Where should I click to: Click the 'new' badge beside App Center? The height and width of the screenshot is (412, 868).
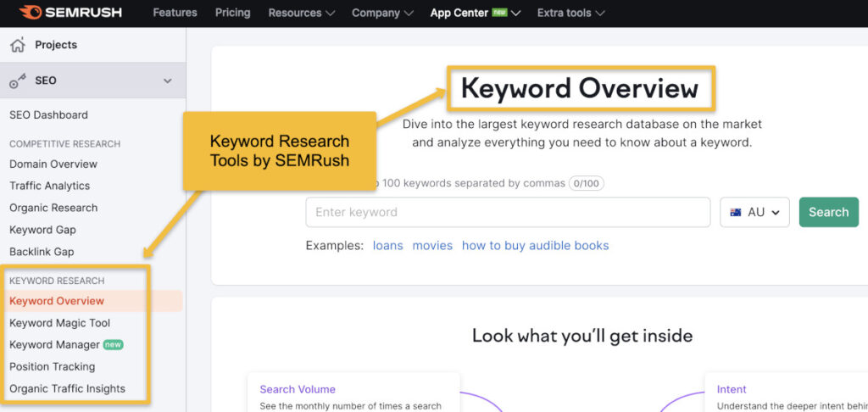click(500, 12)
